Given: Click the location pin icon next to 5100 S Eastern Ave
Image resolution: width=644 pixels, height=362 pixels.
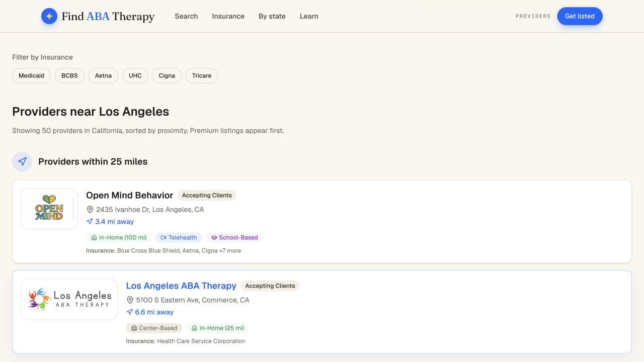Looking at the screenshot, I should [x=130, y=300].
